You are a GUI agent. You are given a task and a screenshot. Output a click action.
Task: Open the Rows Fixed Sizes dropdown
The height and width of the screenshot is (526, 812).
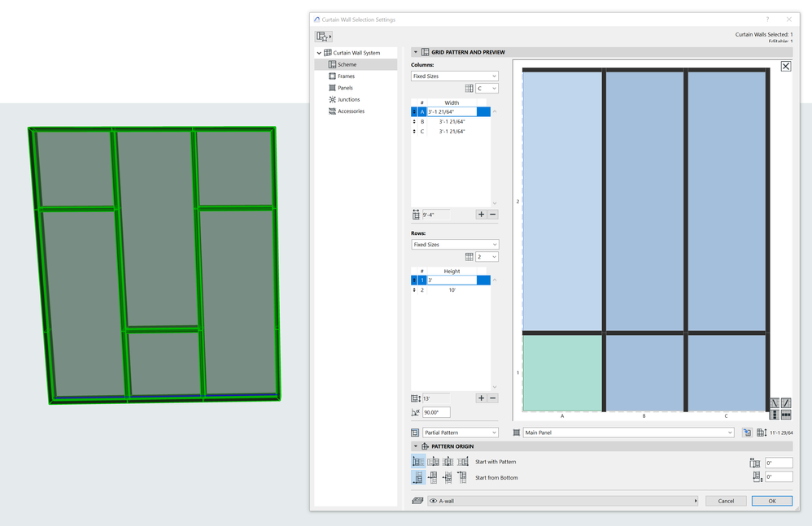[455, 245]
